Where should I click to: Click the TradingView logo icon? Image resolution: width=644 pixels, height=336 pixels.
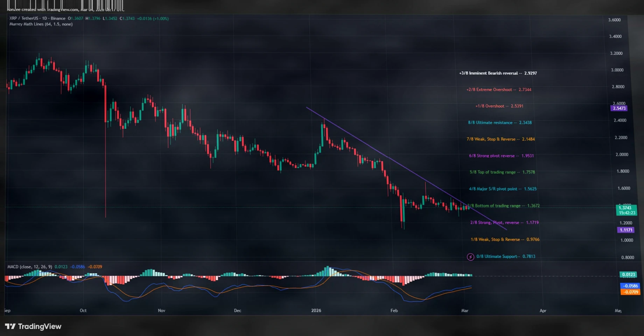point(10,327)
